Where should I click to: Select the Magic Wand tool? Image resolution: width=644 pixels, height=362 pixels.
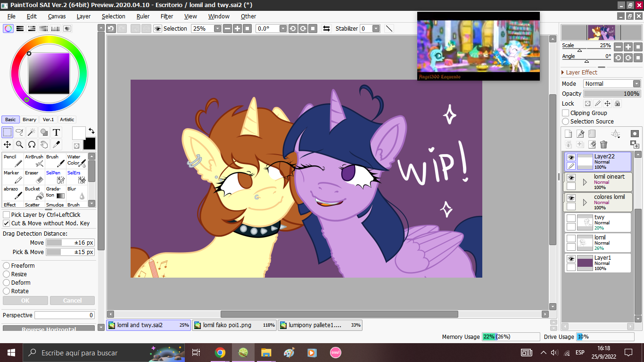point(32,132)
